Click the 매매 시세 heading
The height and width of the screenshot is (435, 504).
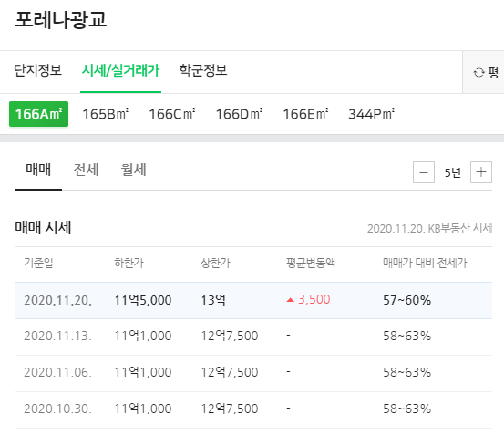43,227
